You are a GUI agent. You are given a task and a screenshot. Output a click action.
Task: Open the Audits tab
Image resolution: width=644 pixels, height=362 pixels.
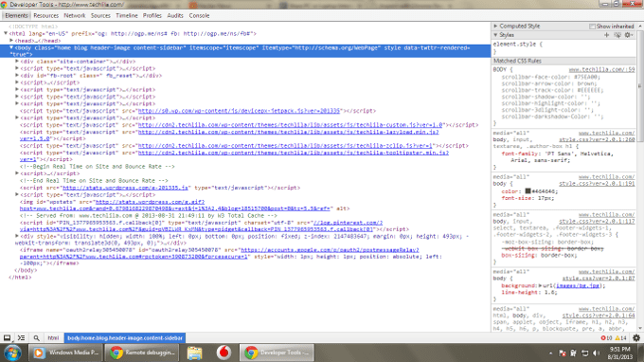coord(175,15)
